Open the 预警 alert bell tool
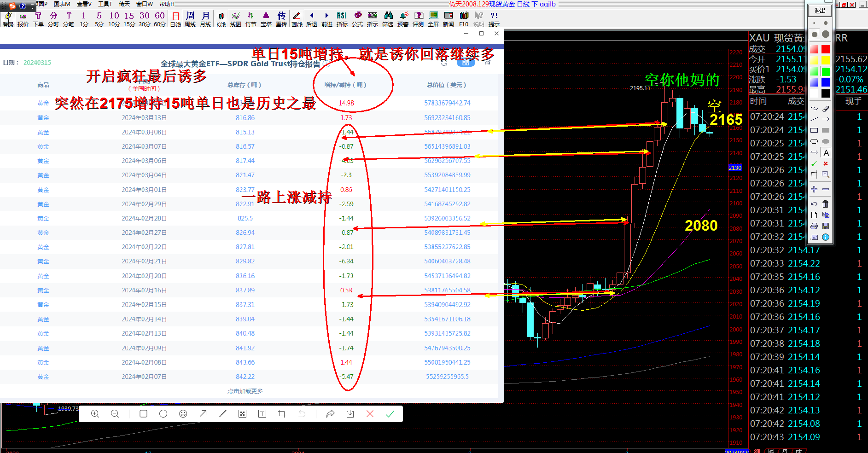The image size is (868, 453). point(403,19)
